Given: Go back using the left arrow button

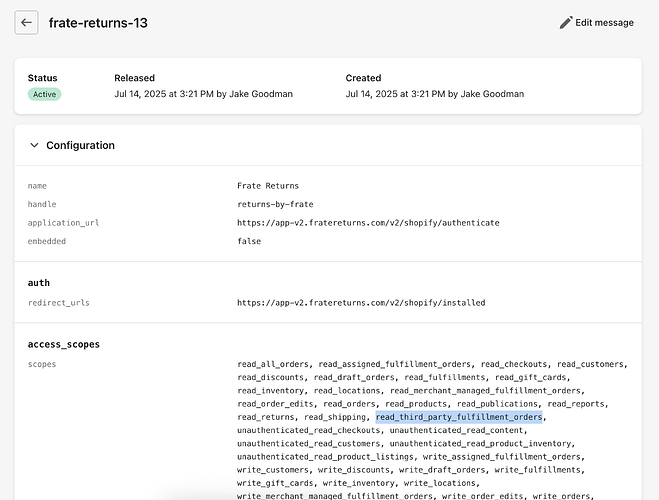Looking at the screenshot, I should (26, 23).
